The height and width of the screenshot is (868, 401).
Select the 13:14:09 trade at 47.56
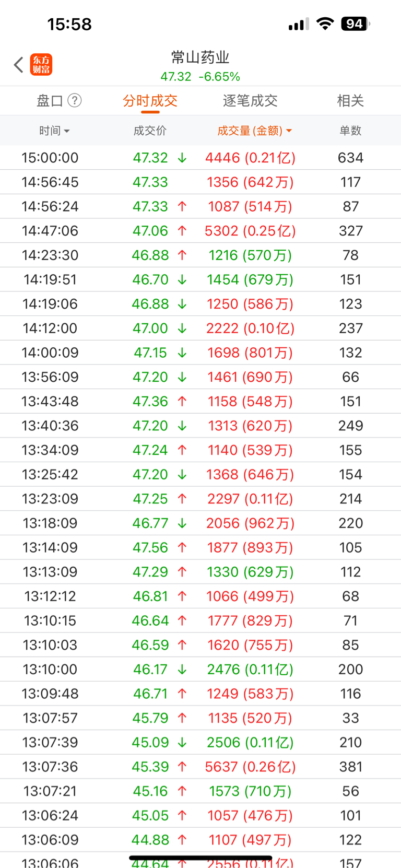[200, 547]
